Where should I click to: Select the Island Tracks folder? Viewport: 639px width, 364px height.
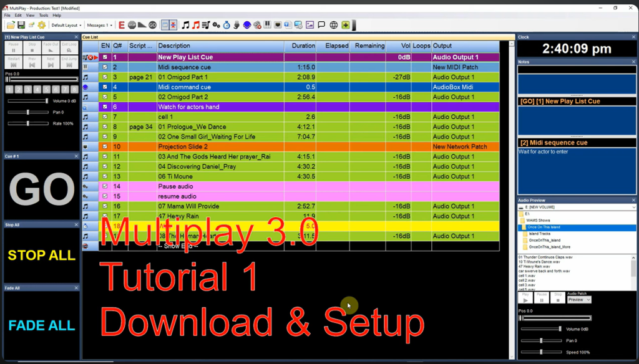point(540,234)
